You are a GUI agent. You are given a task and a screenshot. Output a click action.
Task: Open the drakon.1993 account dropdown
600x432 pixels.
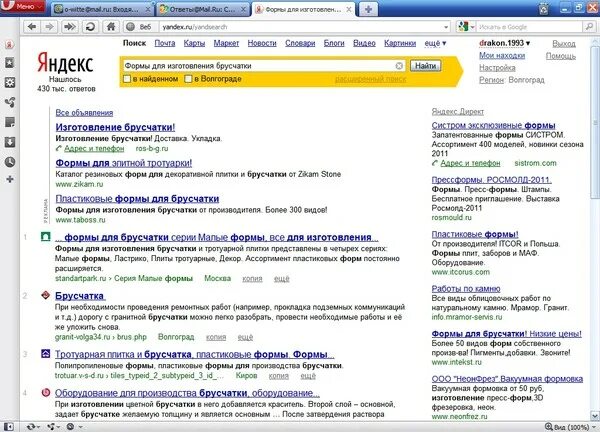[504, 43]
